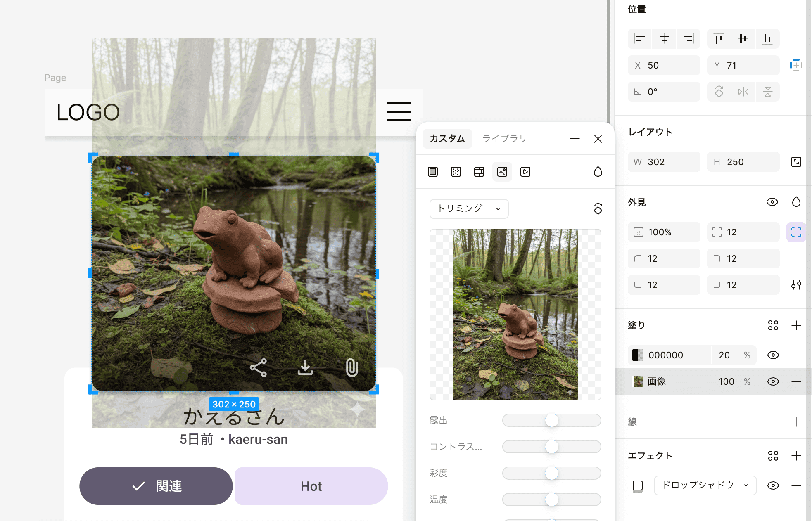Hide the 000000 fill layer

click(773, 355)
